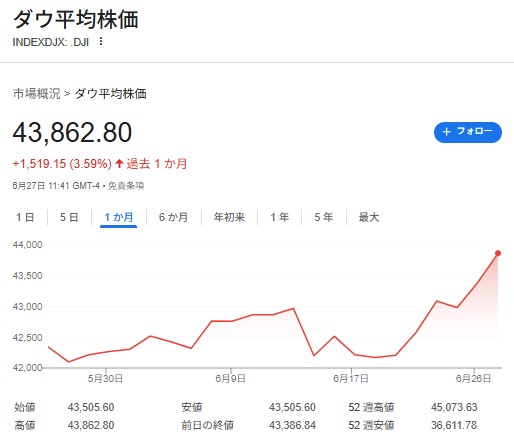Open the 市場概況 breadcrumb link
Viewport: 514px width, 447px height.
click(x=37, y=94)
